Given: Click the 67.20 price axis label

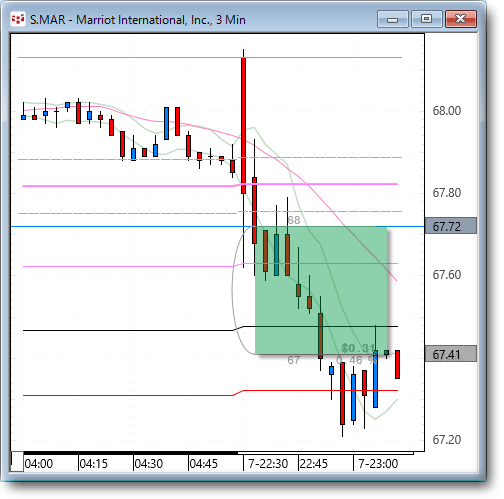Looking at the screenshot, I should point(447,439).
